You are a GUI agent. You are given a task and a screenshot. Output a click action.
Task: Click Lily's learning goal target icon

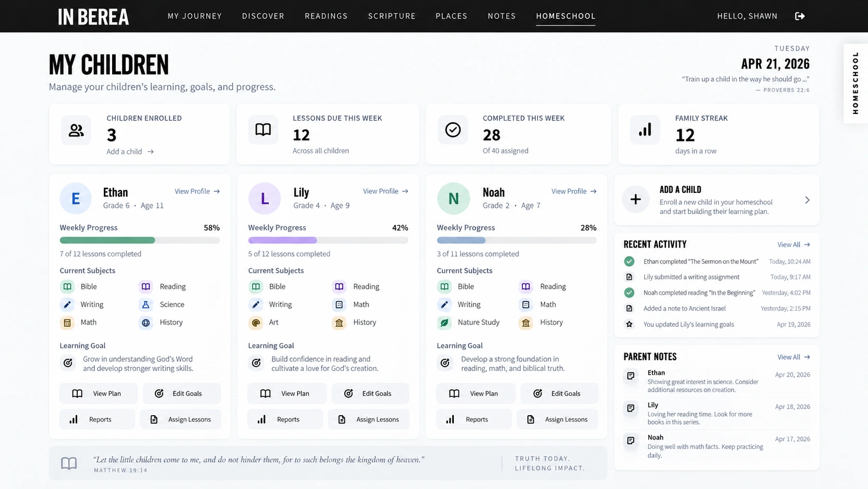click(256, 363)
